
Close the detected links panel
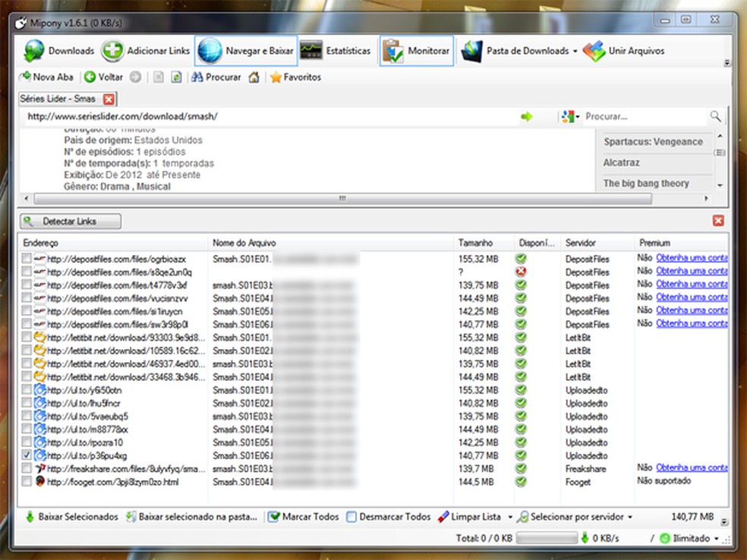point(718,221)
